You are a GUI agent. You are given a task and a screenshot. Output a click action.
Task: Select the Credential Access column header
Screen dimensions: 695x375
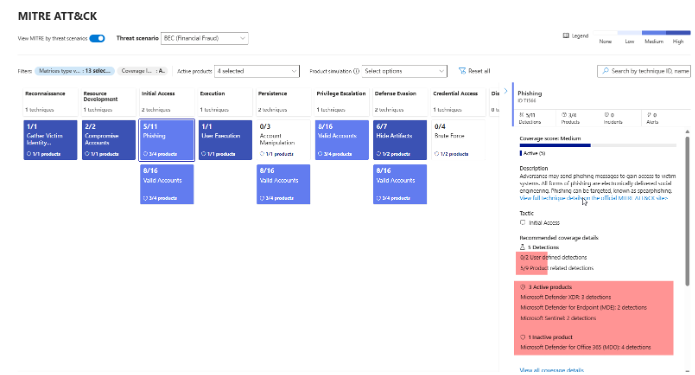click(458, 102)
